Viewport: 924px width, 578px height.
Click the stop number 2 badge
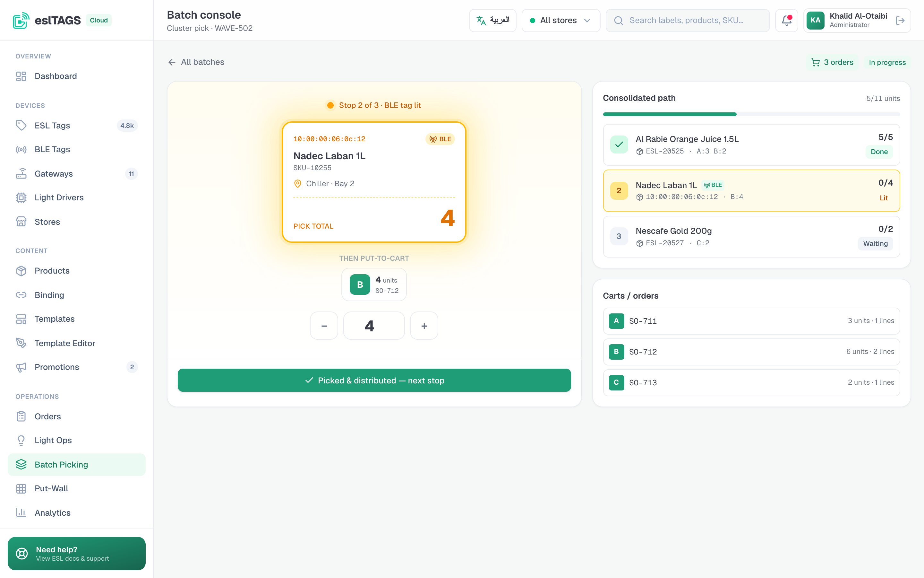[x=619, y=190]
